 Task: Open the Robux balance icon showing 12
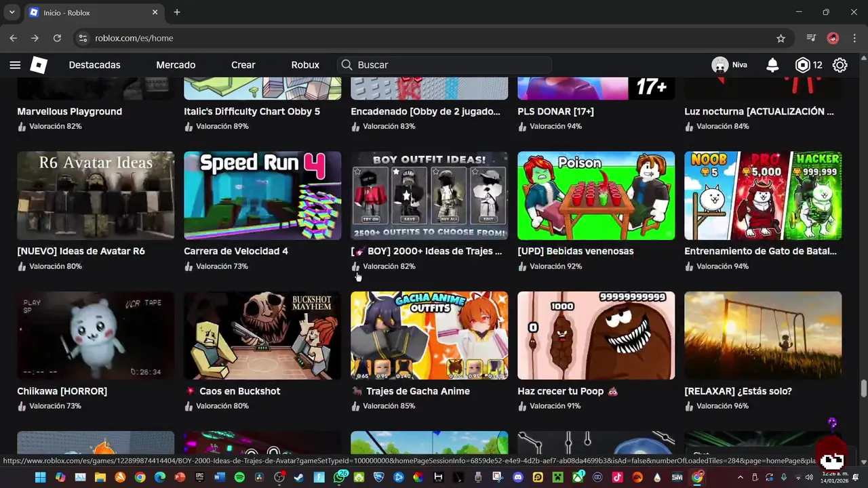(803, 65)
